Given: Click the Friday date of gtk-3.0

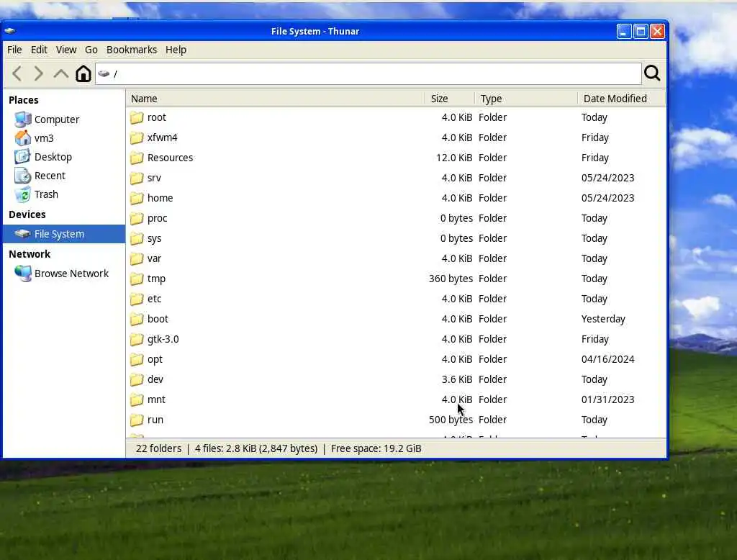Looking at the screenshot, I should [x=595, y=340].
